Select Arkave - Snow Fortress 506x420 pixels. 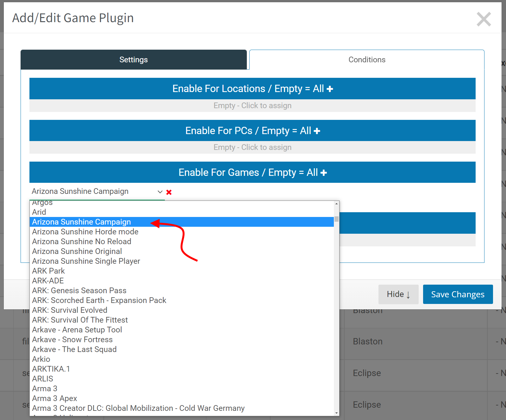point(182,339)
